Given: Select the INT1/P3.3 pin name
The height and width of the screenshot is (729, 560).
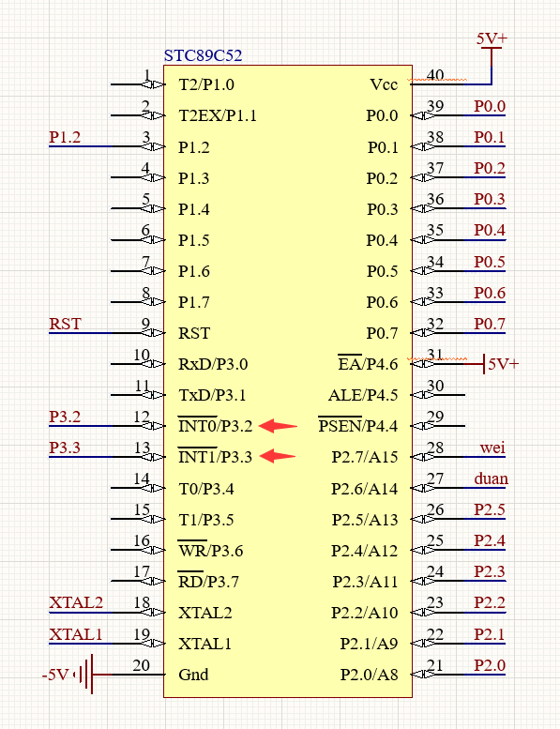Looking at the screenshot, I should tap(215, 457).
